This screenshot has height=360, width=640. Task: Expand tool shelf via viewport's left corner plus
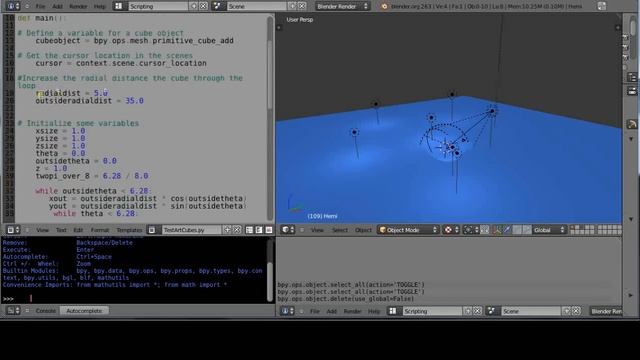tap(279, 27)
